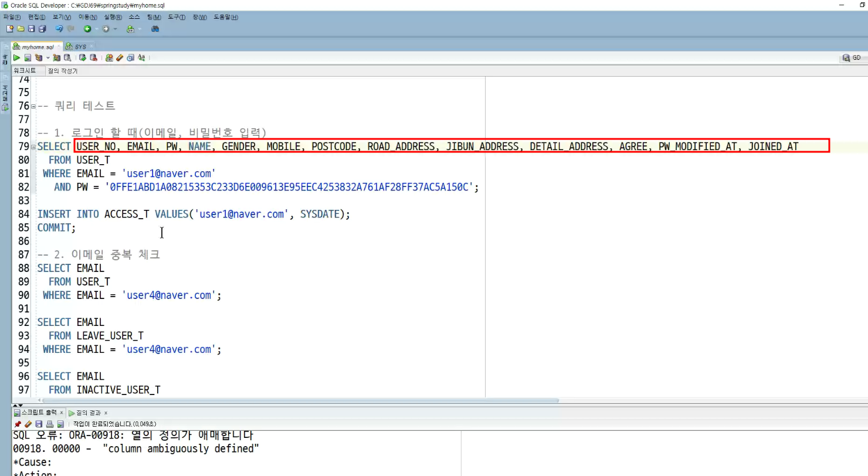
Task: Click the red pin icon in script output
Action: click(x=18, y=424)
